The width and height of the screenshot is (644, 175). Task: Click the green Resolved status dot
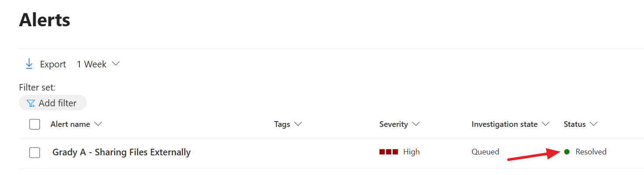click(x=566, y=152)
